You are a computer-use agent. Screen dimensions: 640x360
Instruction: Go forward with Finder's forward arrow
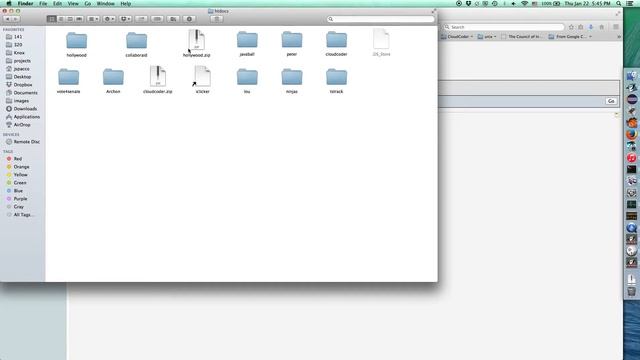[x=16, y=19]
